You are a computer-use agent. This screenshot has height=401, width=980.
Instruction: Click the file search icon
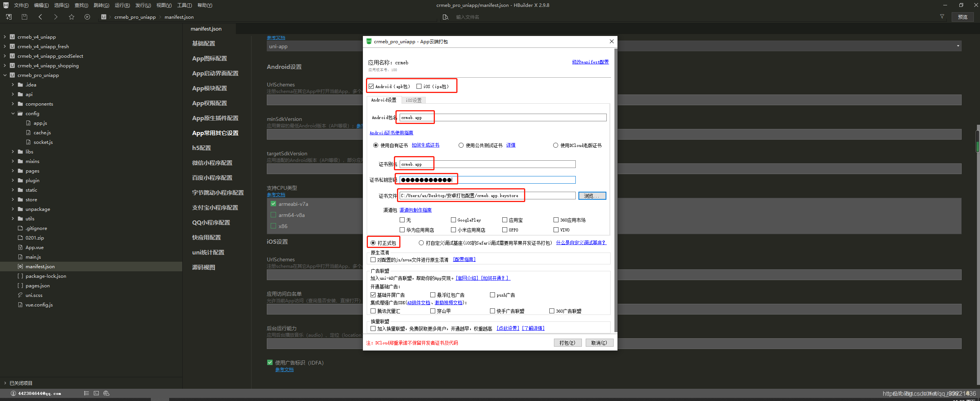[x=446, y=17]
